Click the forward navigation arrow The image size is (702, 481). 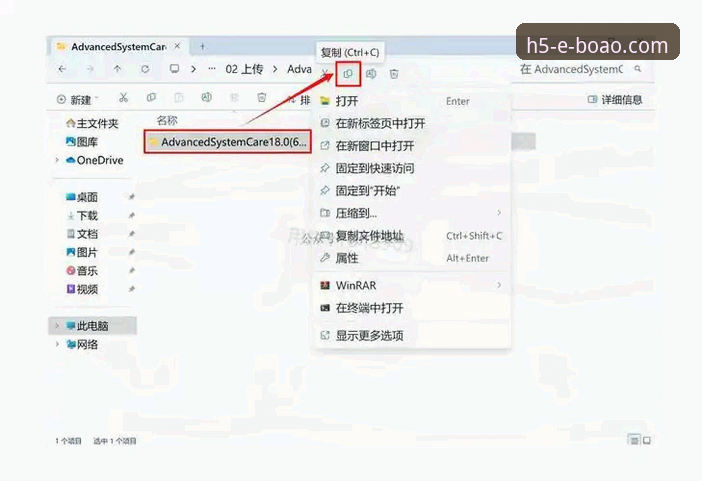click(90, 69)
